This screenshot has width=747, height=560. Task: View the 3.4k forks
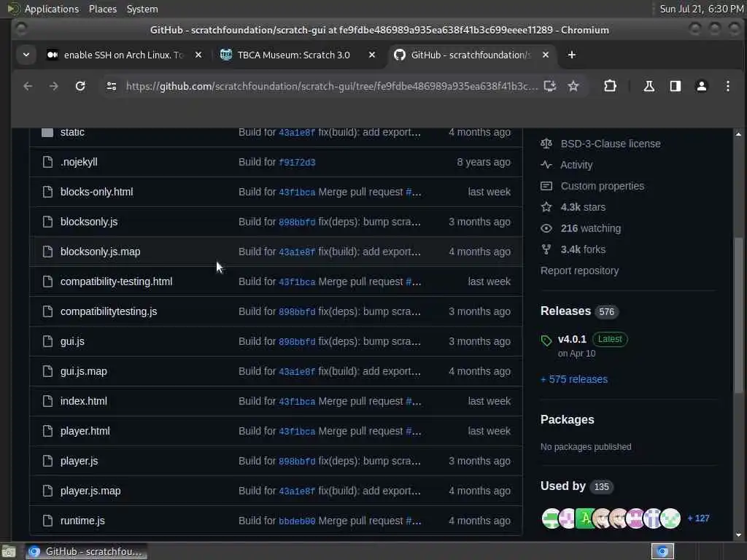[x=583, y=249]
